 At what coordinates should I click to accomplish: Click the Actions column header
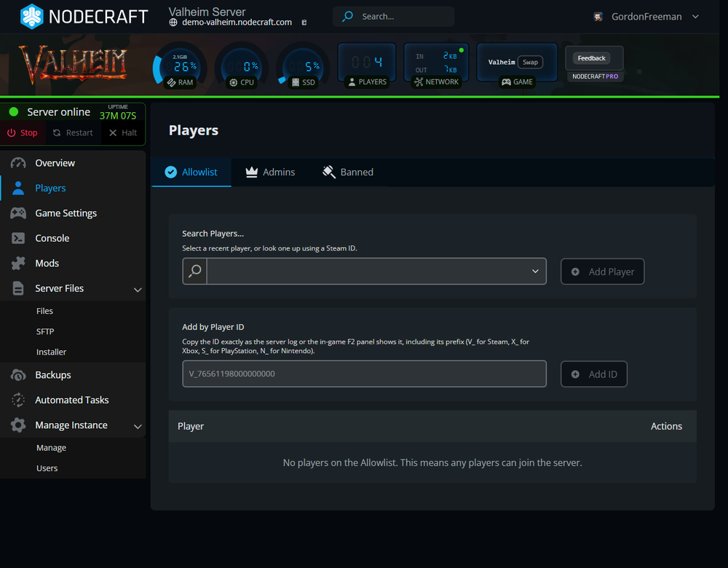click(666, 426)
